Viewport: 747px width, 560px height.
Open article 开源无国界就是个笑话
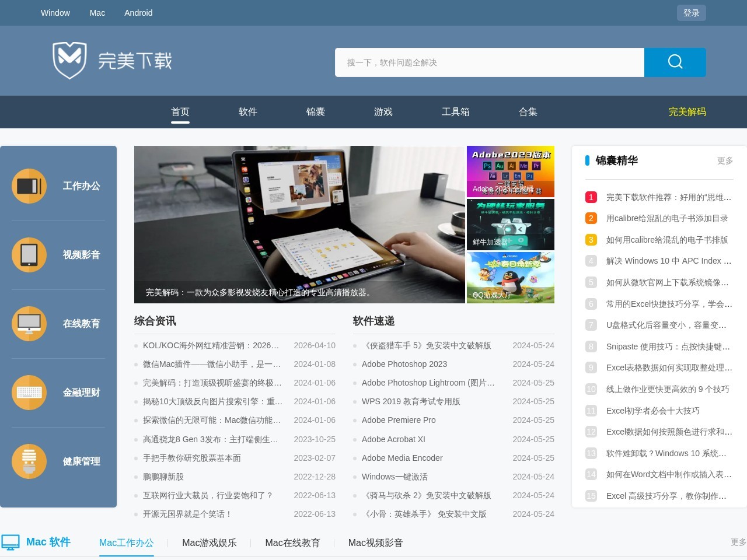tap(188, 514)
